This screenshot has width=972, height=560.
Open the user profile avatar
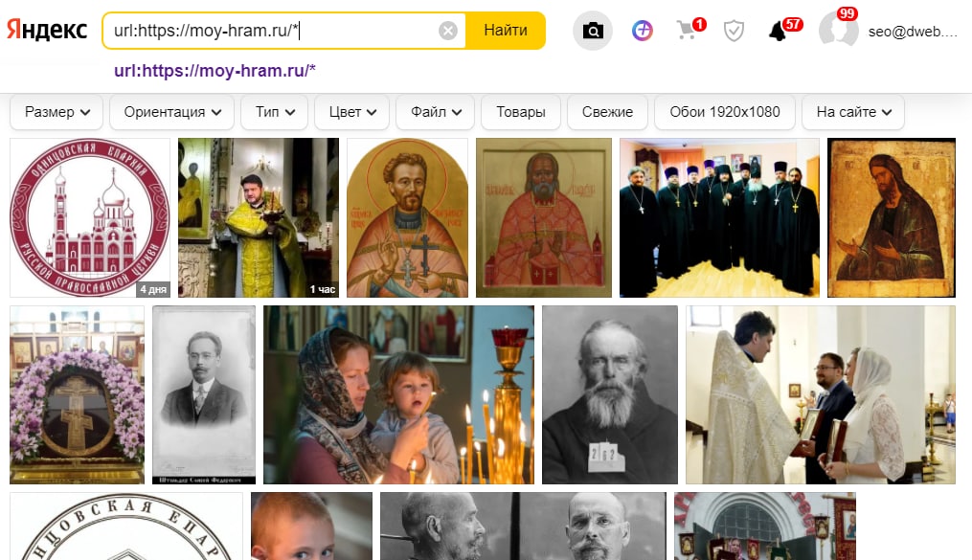click(838, 30)
